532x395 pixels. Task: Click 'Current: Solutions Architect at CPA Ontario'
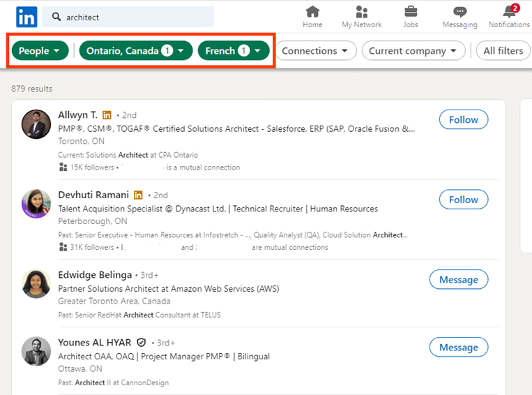coord(128,155)
